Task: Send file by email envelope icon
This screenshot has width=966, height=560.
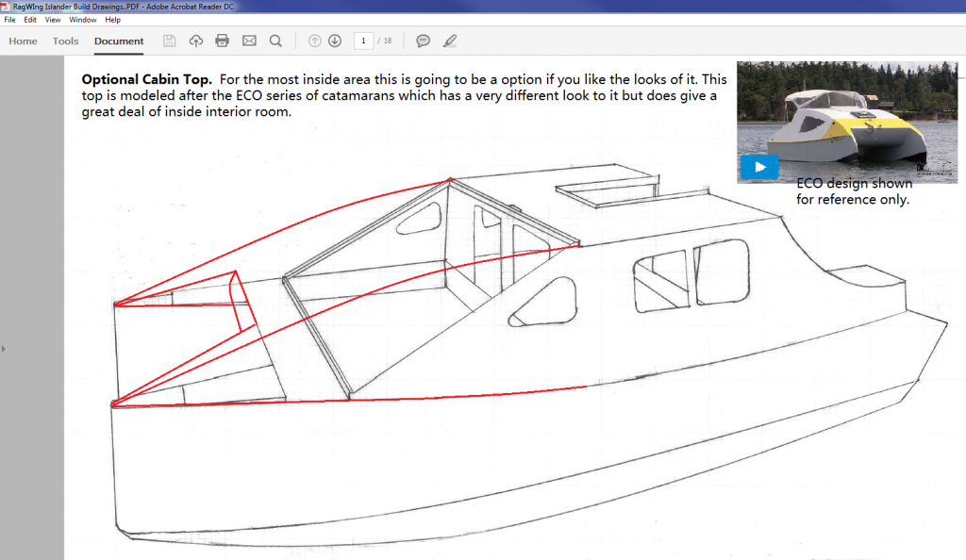Action: (249, 41)
